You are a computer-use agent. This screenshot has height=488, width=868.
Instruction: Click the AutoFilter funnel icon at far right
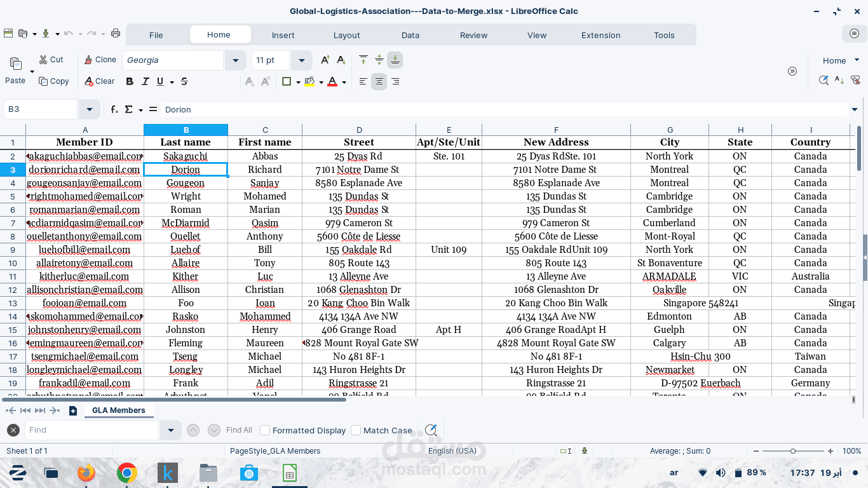pos(855,80)
